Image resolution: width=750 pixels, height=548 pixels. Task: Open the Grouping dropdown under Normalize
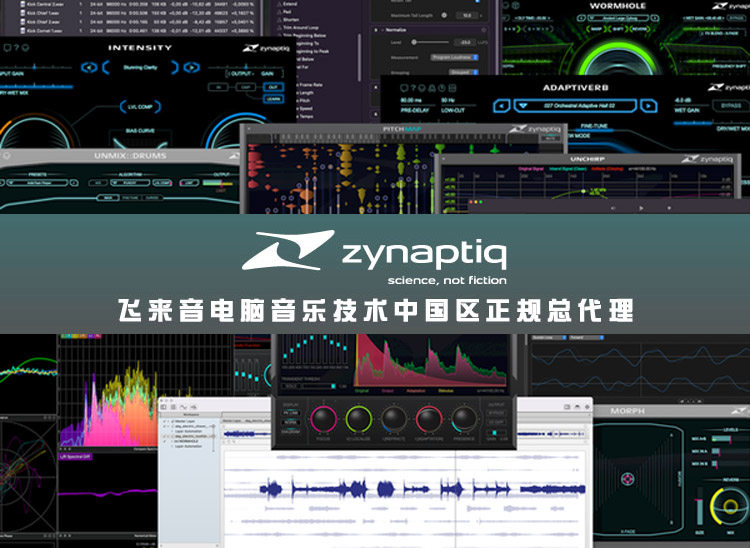coord(463,72)
